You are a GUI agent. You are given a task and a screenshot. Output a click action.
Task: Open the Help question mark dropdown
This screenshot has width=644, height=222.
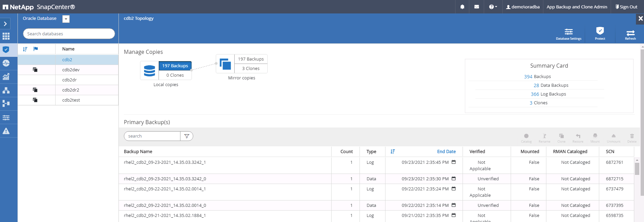493,7
